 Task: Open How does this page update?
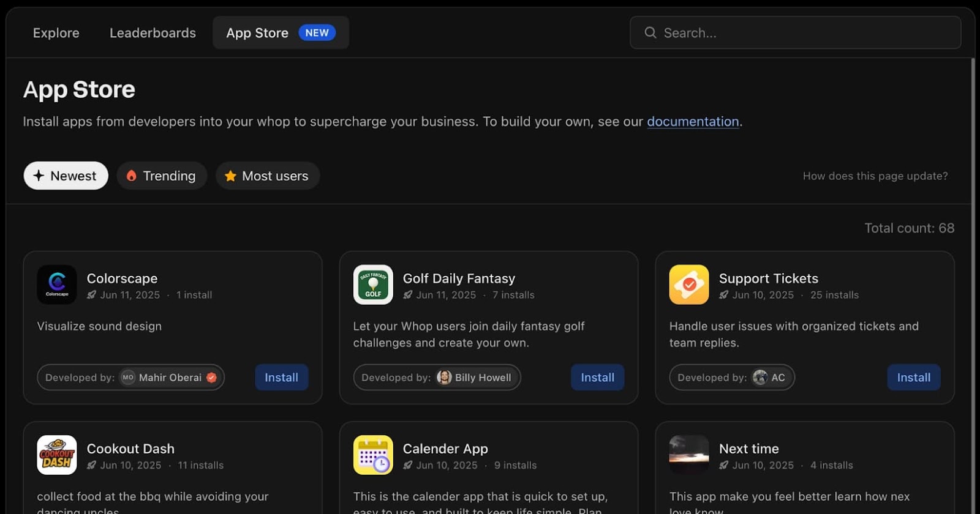coord(875,176)
